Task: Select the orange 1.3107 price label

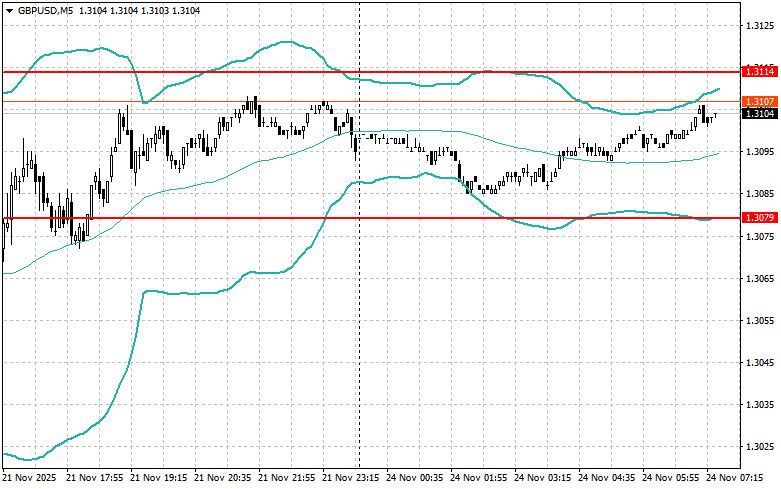Action: coord(760,102)
